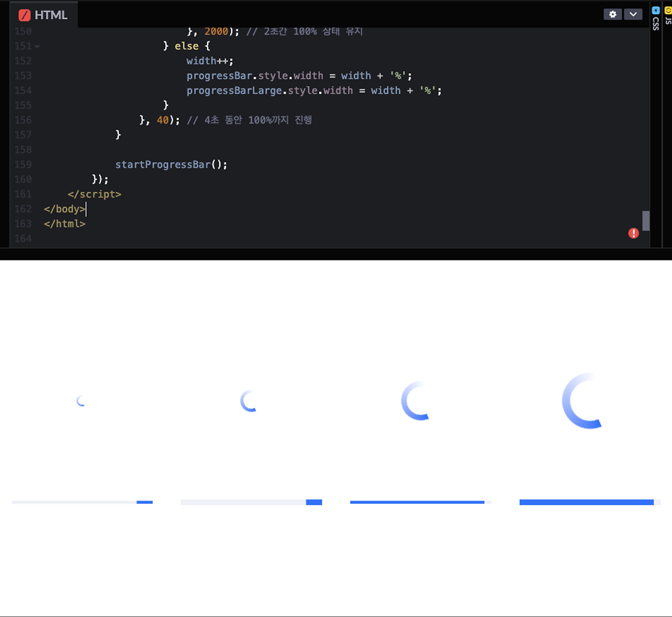Image resolution: width=672 pixels, height=617 pixels.
Task: Click the second-largest loading spinner
Action: click(x=415, y=401)
